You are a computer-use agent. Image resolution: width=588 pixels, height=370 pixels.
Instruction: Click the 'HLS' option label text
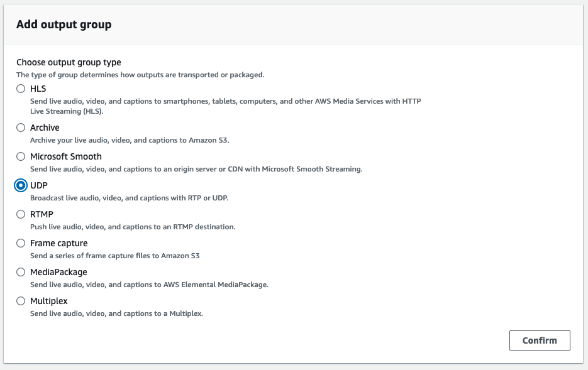38,89
